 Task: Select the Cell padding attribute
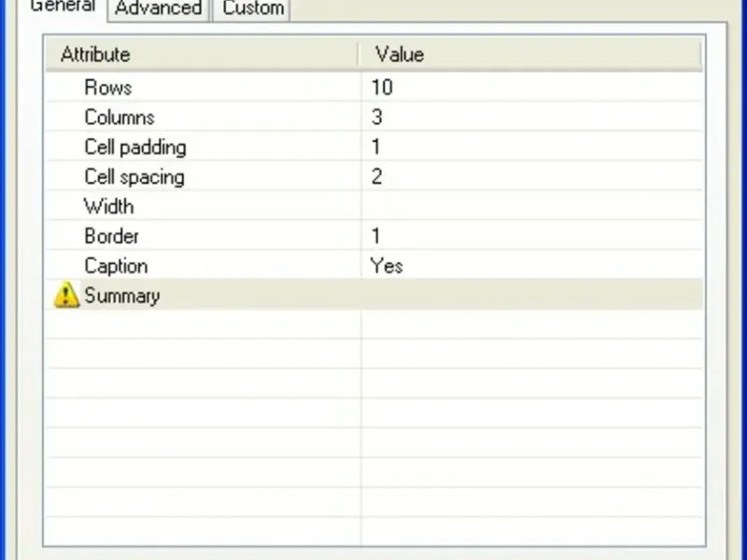point(135,147)
